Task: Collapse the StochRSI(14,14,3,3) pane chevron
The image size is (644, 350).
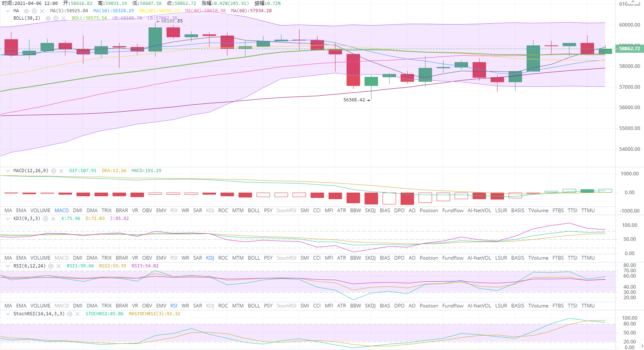Action: [x=8, y=314]
